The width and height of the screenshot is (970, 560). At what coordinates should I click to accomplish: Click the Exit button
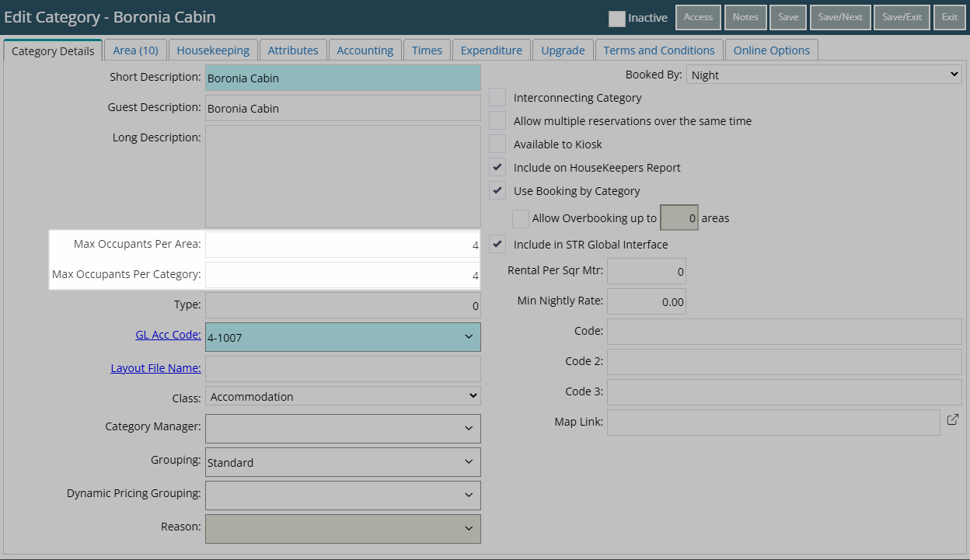(949, 17)
